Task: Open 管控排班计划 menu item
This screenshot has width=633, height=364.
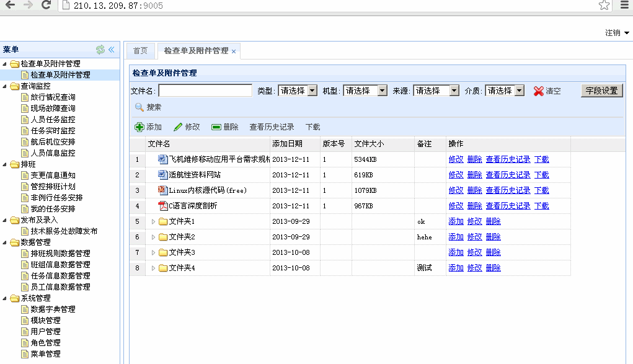Action: (53, 187)
